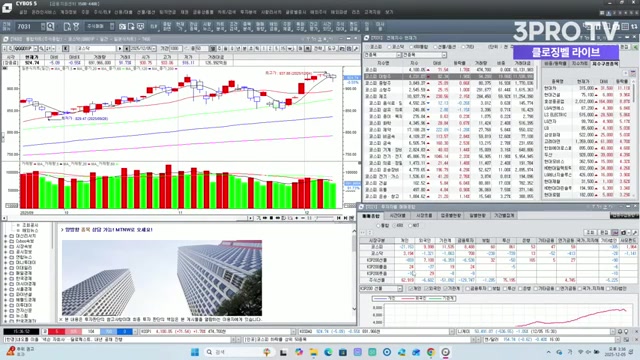The image size is (640, 360).
Task: Select rightmost tab in index window right panel
Action: 605,64
